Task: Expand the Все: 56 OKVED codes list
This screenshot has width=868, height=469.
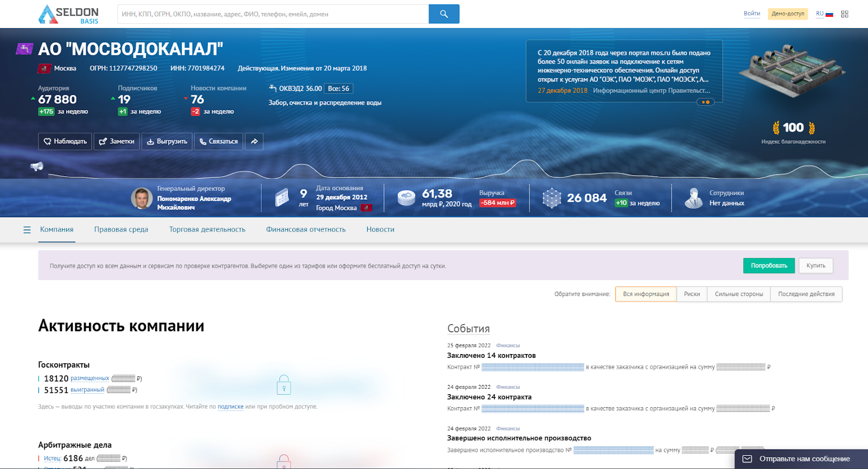Action: tap(339, 88)
